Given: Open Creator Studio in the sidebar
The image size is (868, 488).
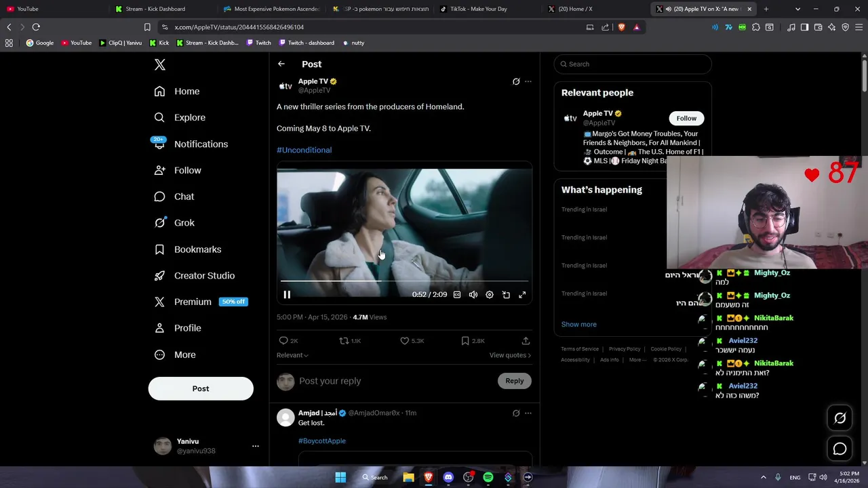Looking at the screenshot, I should [195, 276].
